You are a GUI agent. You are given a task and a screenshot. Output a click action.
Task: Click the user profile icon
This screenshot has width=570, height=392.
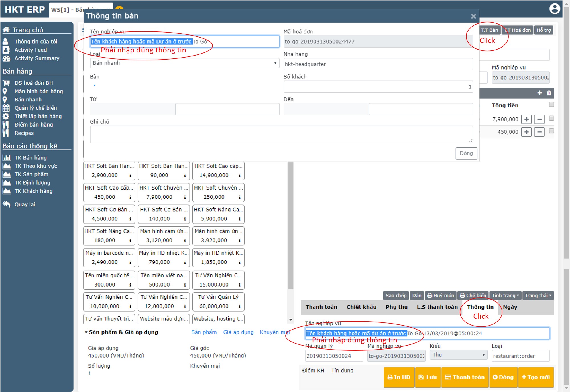(555, 9)
